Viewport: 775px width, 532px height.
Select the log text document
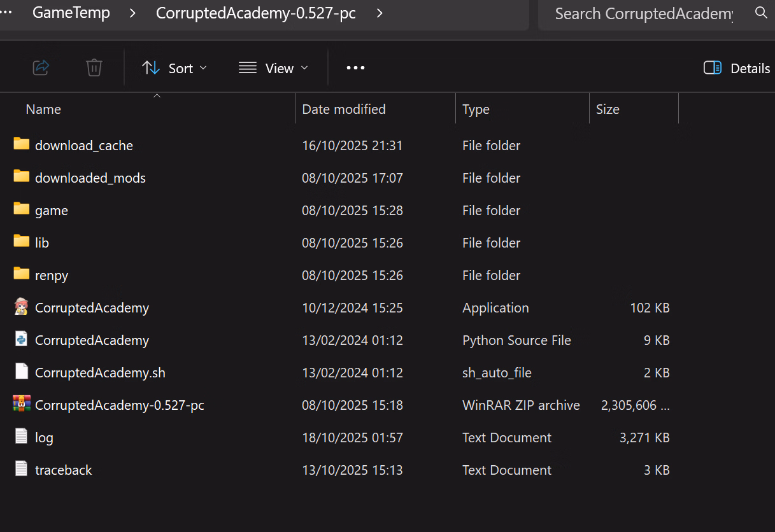[44, 438]
